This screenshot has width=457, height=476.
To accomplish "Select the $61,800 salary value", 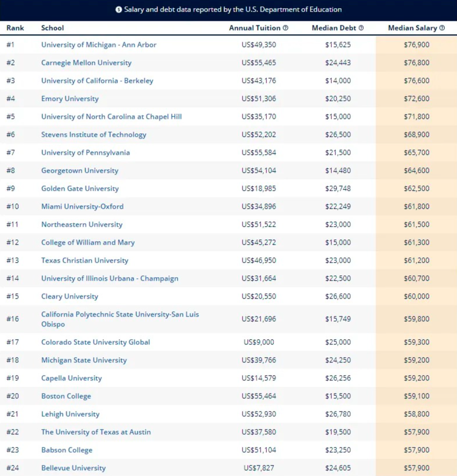I will click(416, 206).
